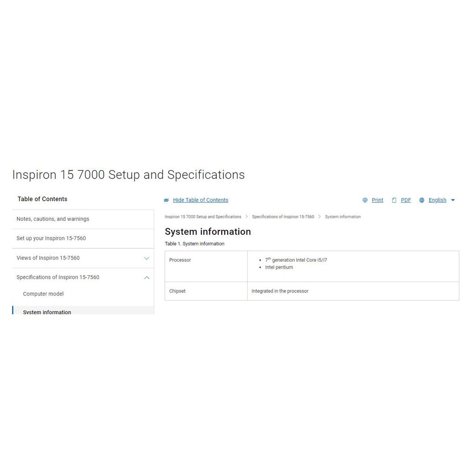The image size is (476, 476).
Task: Click the printer icon next to Print
Action: click(365, 200)
